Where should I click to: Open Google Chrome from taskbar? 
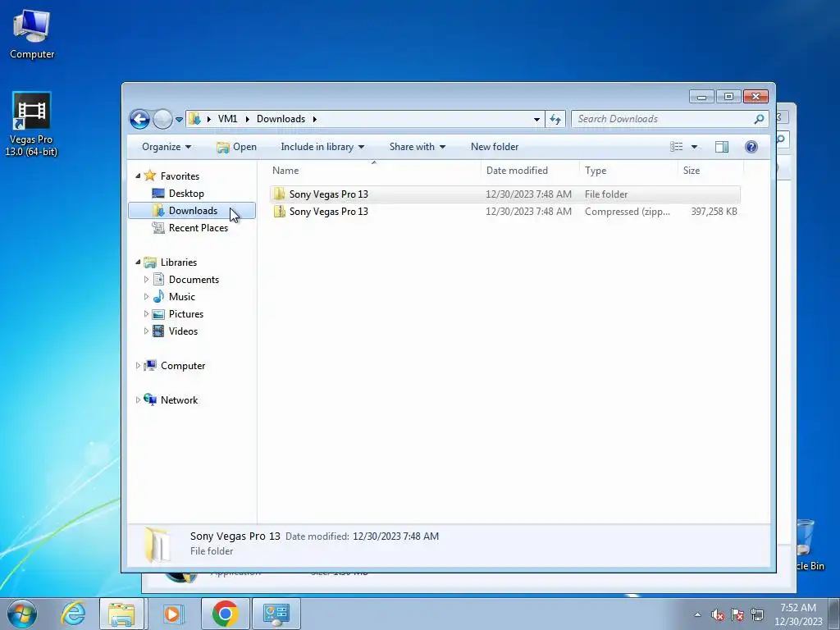click(225, 614)
